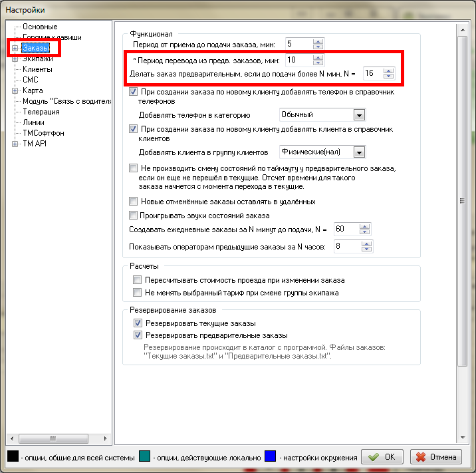Uncheck Резервировать текущие заказы
The image size is (476, 473).
138,323
